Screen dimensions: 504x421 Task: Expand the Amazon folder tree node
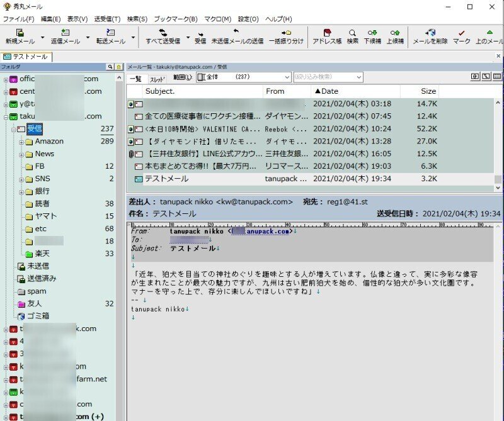pyautogui.click(x=21, y=142)
